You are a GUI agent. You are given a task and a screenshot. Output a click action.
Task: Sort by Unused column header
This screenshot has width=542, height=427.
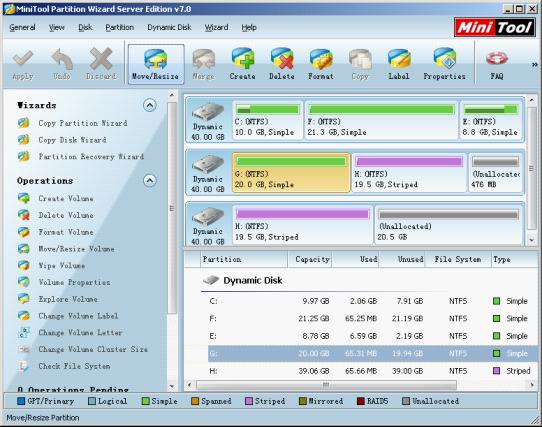point(402,259)
